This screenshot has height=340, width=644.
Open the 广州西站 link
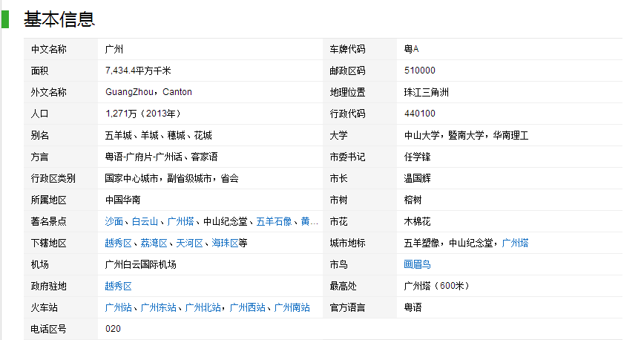[x=247, y=307]
